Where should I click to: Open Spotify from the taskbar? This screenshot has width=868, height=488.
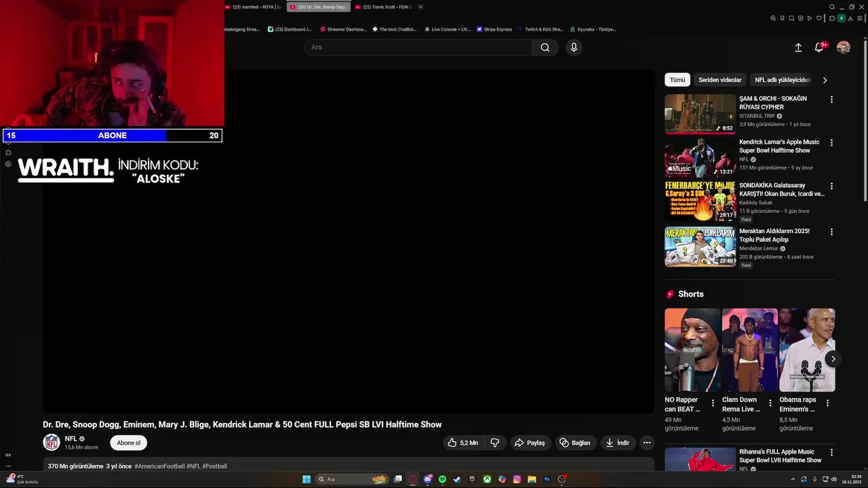pos(442,479)
